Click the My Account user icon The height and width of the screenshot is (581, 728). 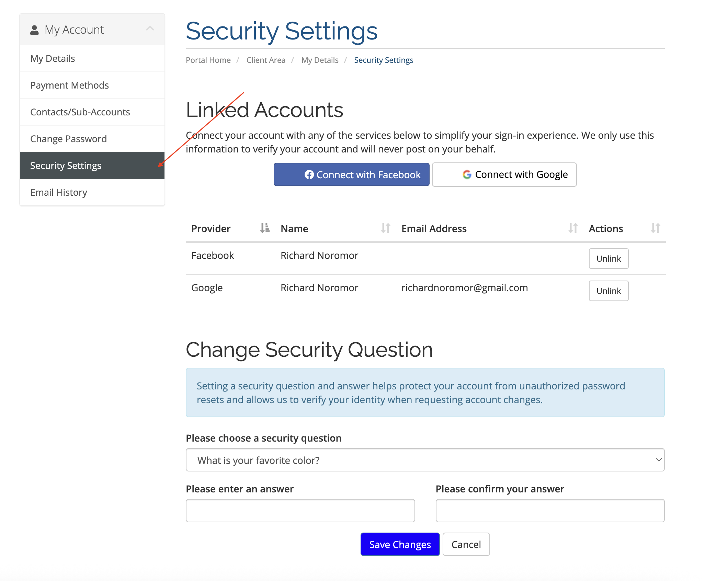(x=34, y=30)
